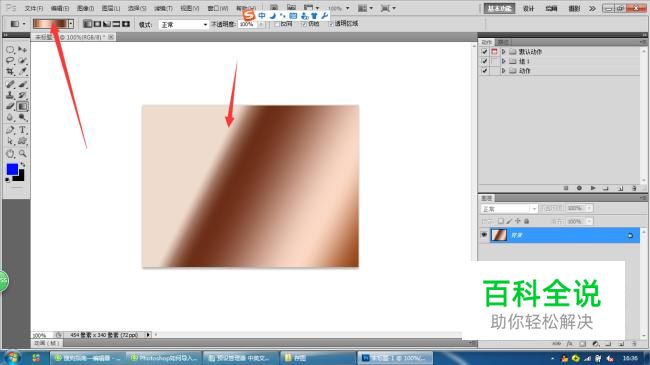Select the Zoom tool

tap(22, 154)
